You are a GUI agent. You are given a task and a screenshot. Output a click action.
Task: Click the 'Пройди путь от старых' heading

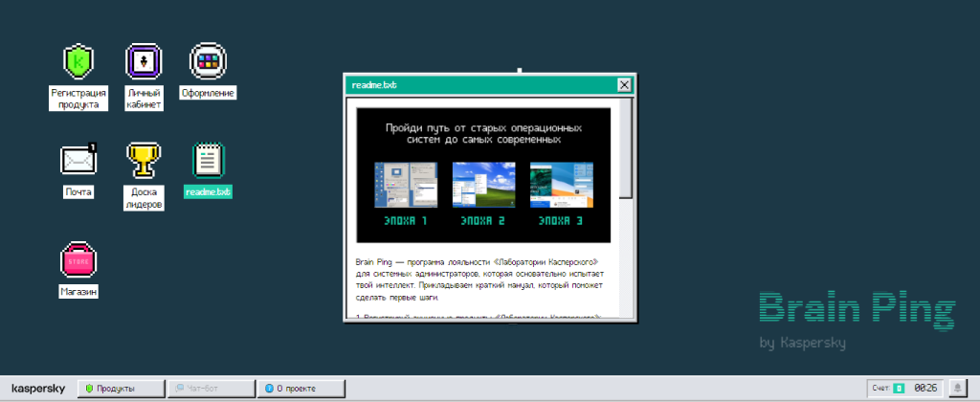[483, 134]
